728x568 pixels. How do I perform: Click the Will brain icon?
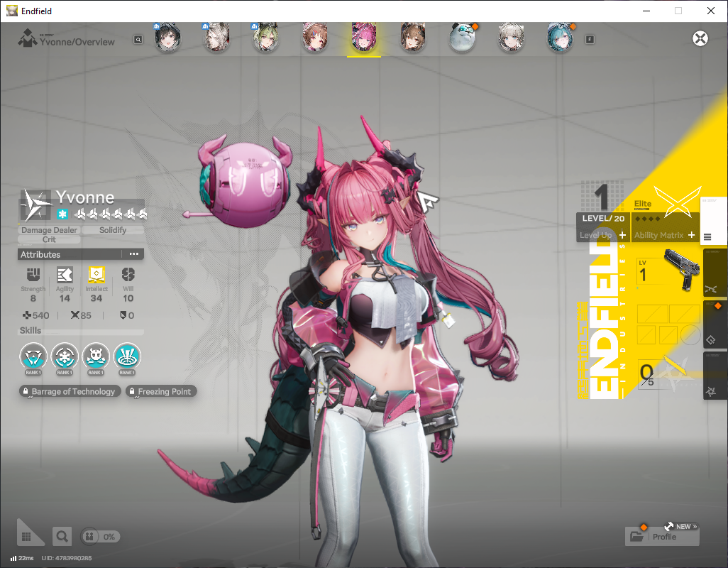[x=128, y=275]
